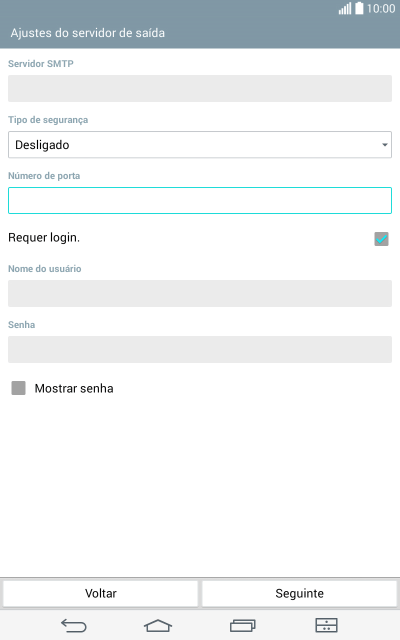This screenshot has width=400, height=640.
Task: Enable the Mostrar senha checkbox
Action: [x=18, y=388]
